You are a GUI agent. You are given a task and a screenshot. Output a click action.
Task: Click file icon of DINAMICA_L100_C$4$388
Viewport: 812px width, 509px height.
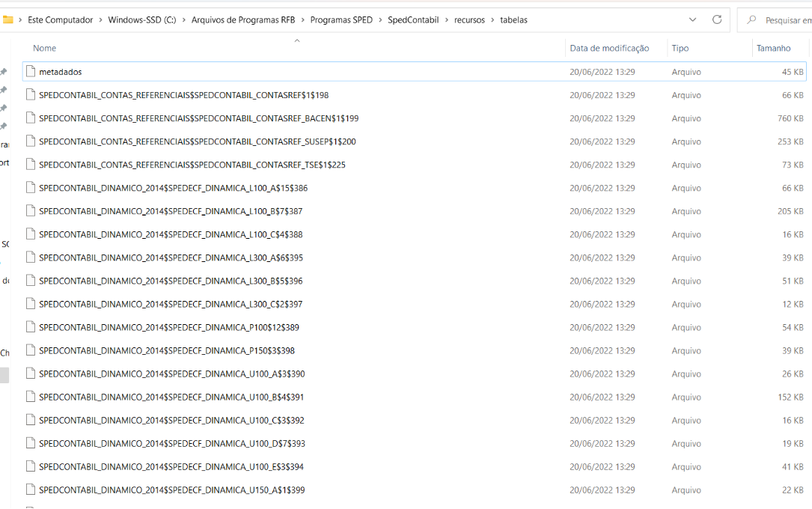(x=31, y=234)
